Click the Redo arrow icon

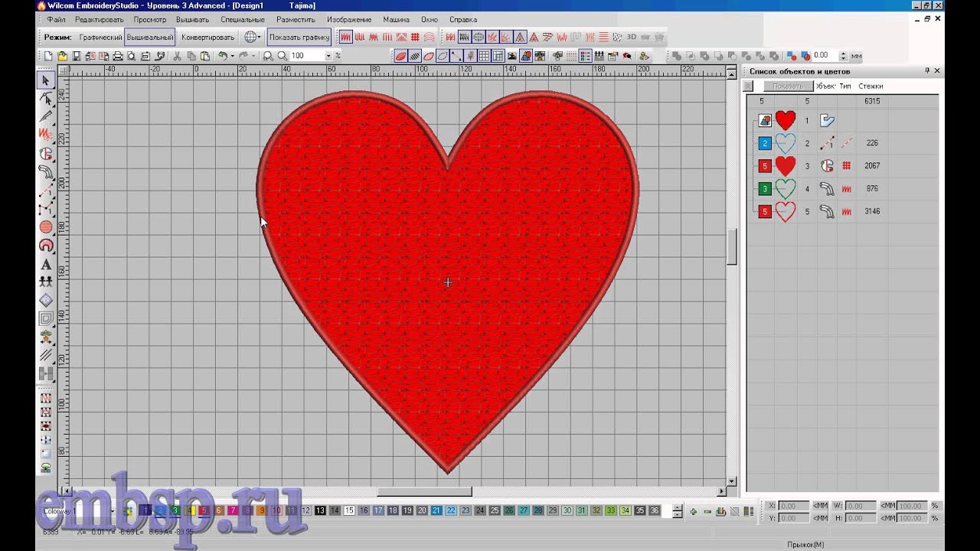(x=243, y=56)
